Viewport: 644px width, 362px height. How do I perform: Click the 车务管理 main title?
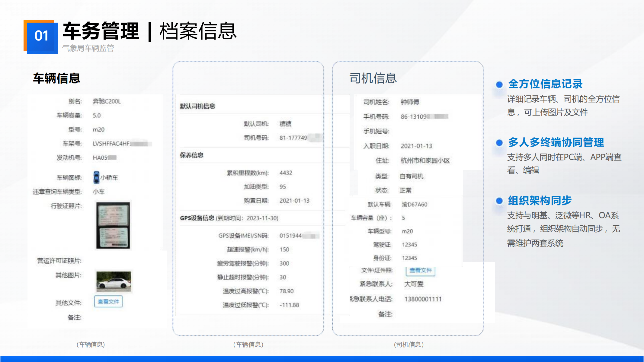point(101,31)
